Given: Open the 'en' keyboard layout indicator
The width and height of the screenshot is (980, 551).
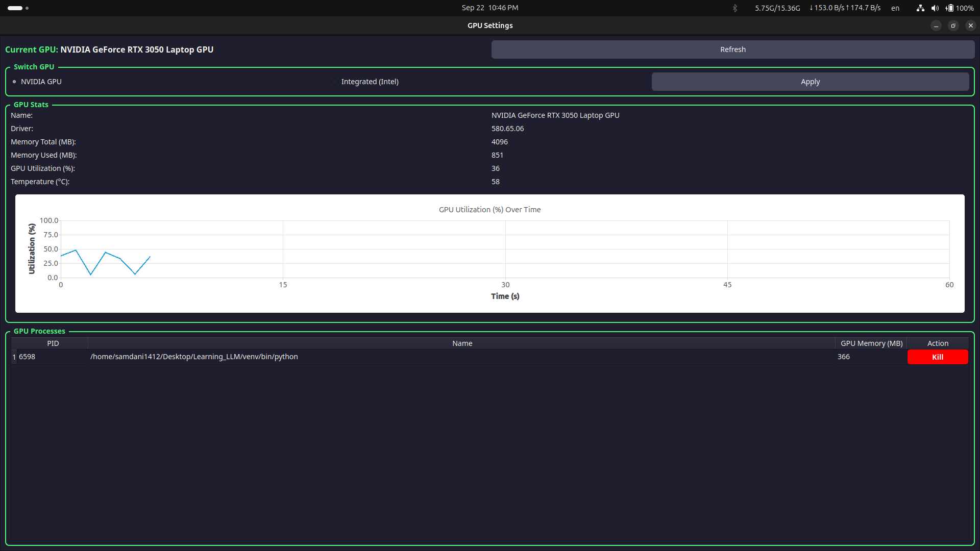Looking at the screenshot, I should 895,8.
